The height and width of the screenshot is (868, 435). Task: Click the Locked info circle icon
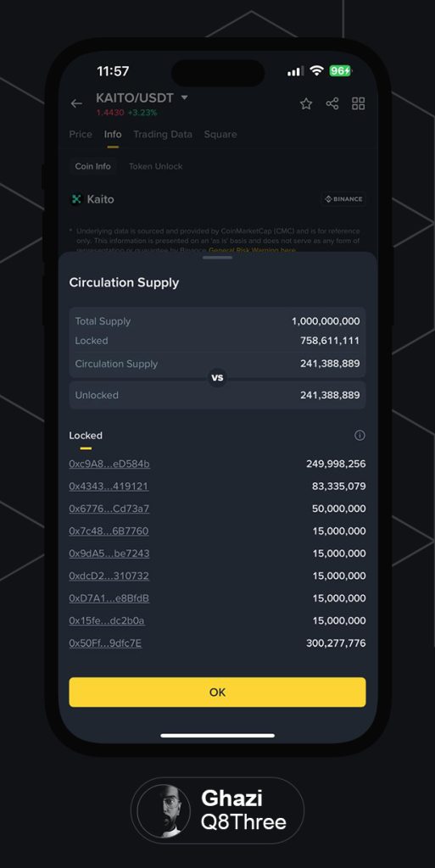[360, 436]
